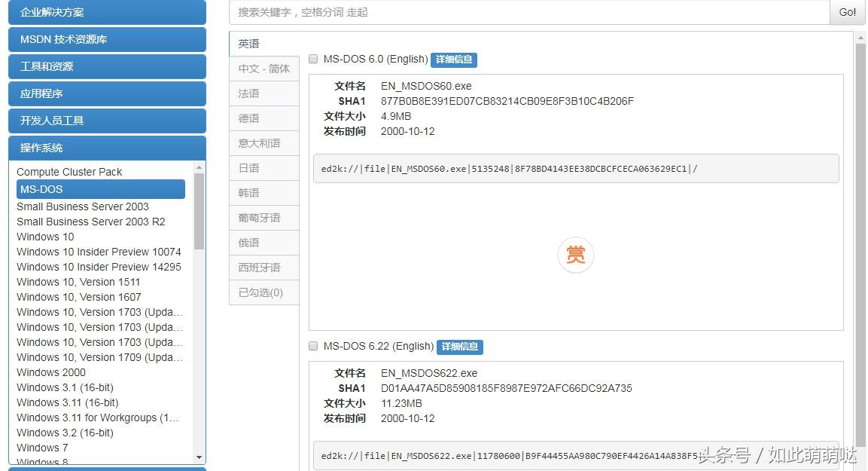868x471 pixels.
Task: Click the OS list scrollbar down arrow
Action: 199,457
